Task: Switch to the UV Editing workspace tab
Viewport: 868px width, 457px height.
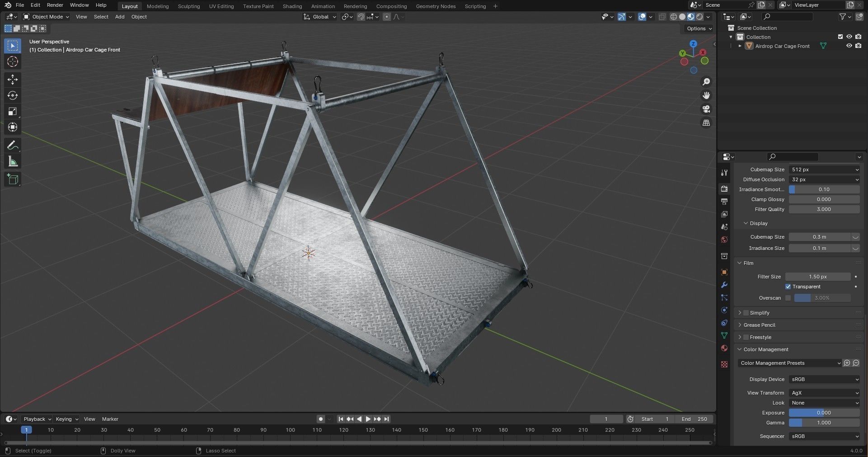Action: coord(221,6)
